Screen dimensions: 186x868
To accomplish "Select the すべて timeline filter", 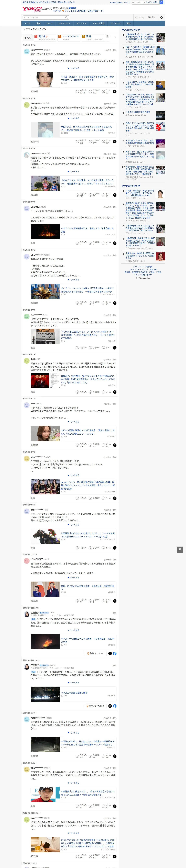I will 28,38.
